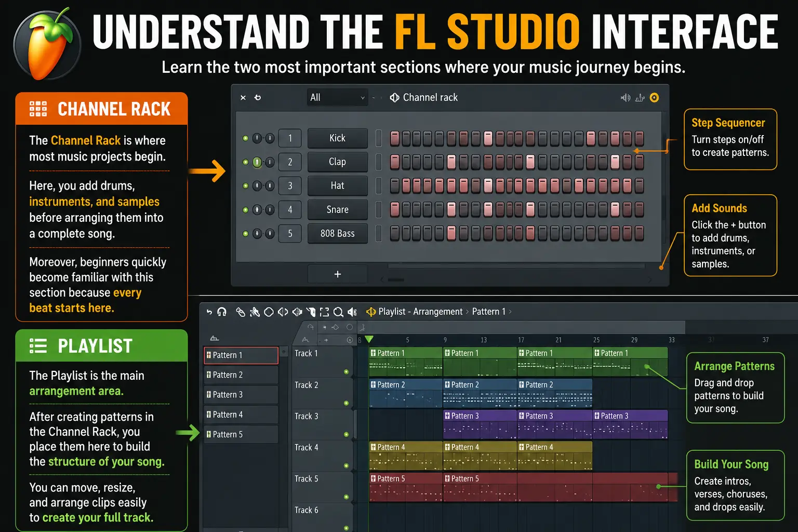Click the + button to add a channel
This screenshot has height=532, width=798.
[338, 274]
